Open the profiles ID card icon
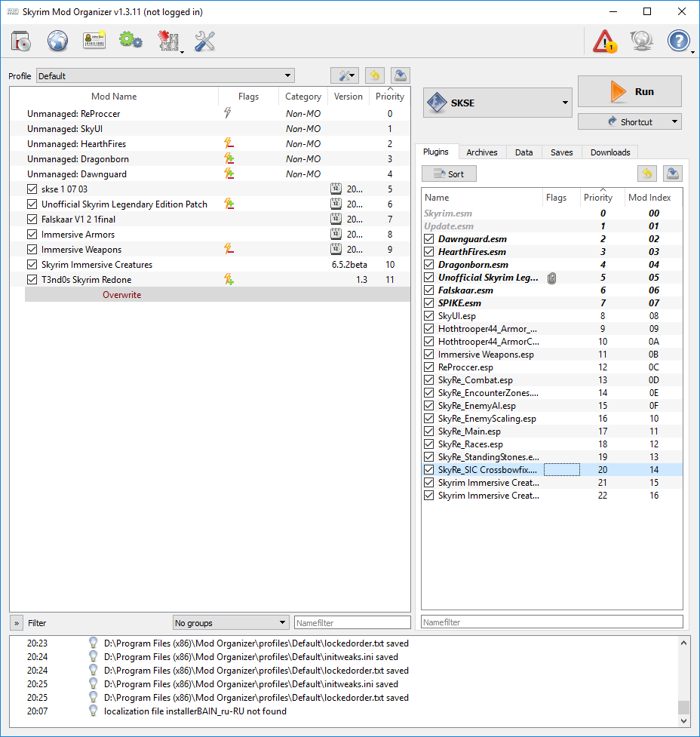This screenshot has width=700, height=737. [94, 41]
